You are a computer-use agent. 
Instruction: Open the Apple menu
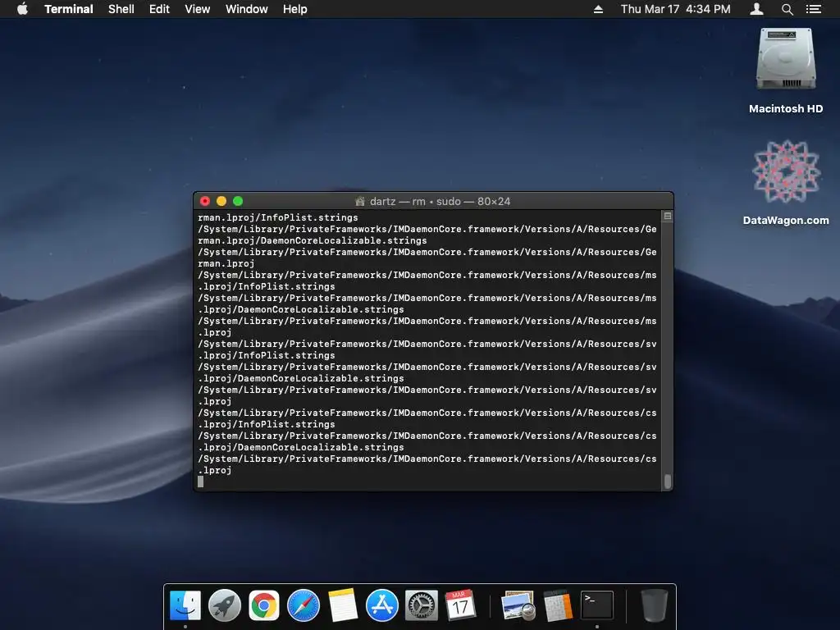coord(22,9)
